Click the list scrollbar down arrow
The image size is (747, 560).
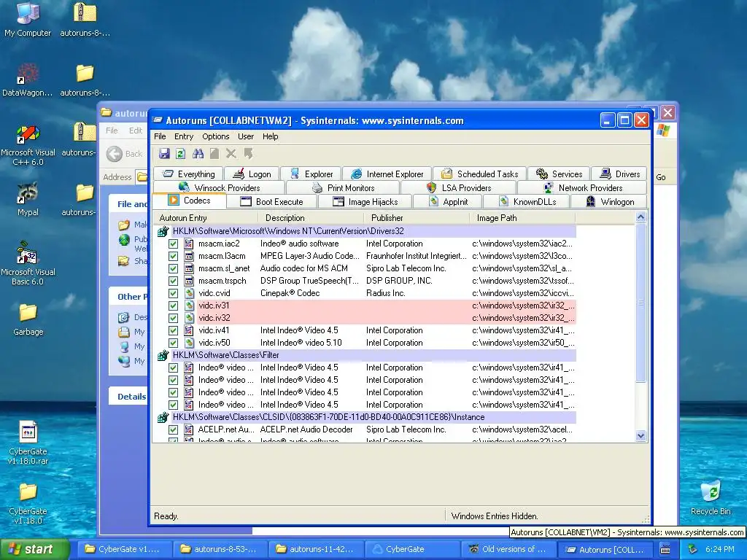640,435
